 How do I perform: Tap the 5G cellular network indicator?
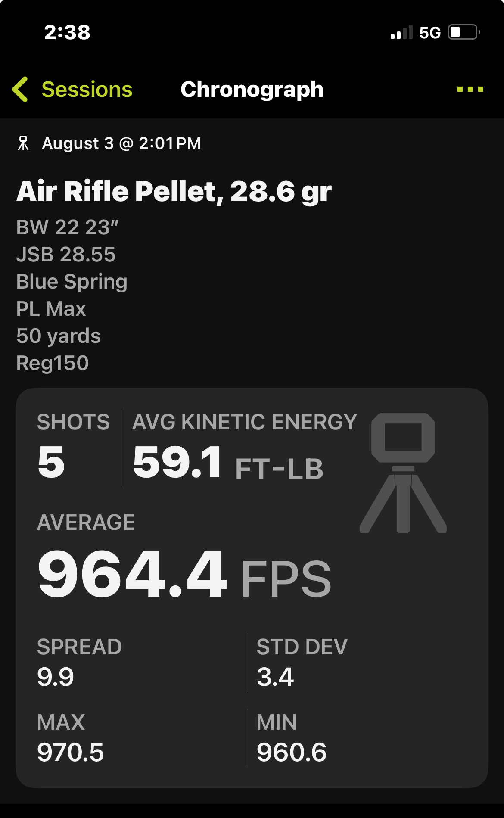(x=430, y=33)
